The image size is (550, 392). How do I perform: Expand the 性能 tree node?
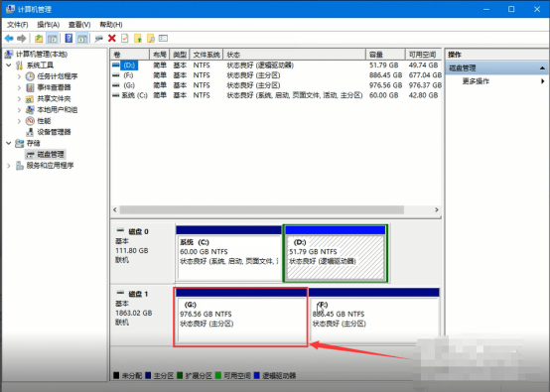pyautogui.click(x=19, y=121)
